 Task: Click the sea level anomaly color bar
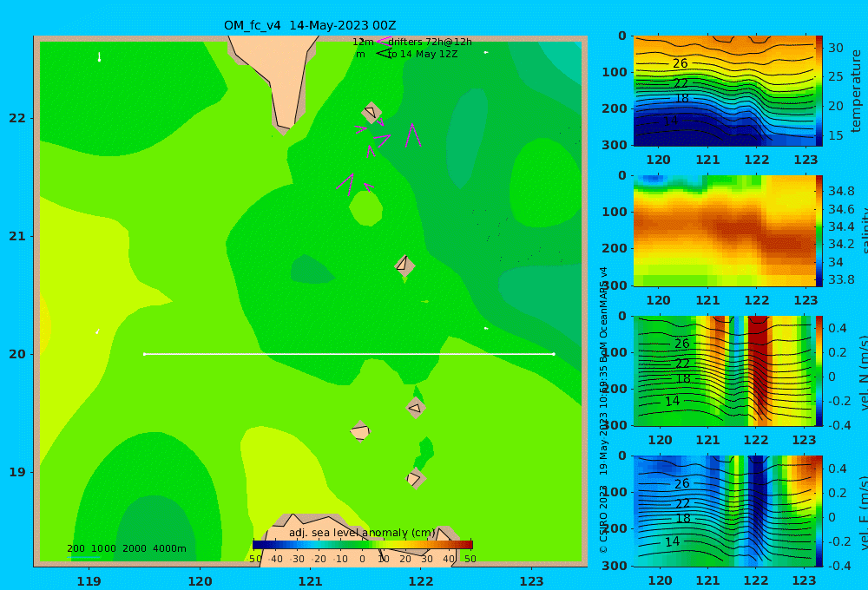363,545
